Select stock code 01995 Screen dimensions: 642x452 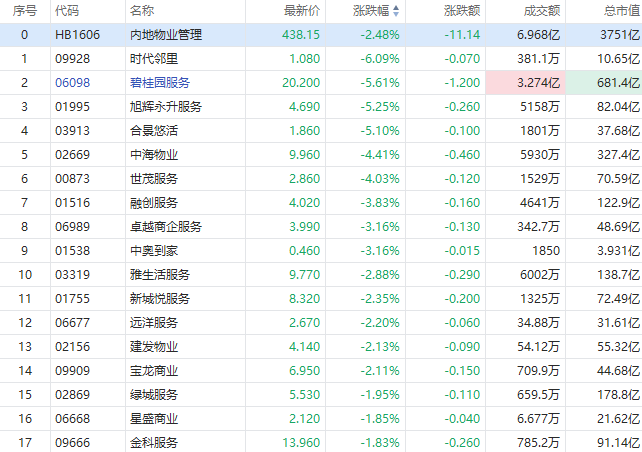click(x=72, y=107)
